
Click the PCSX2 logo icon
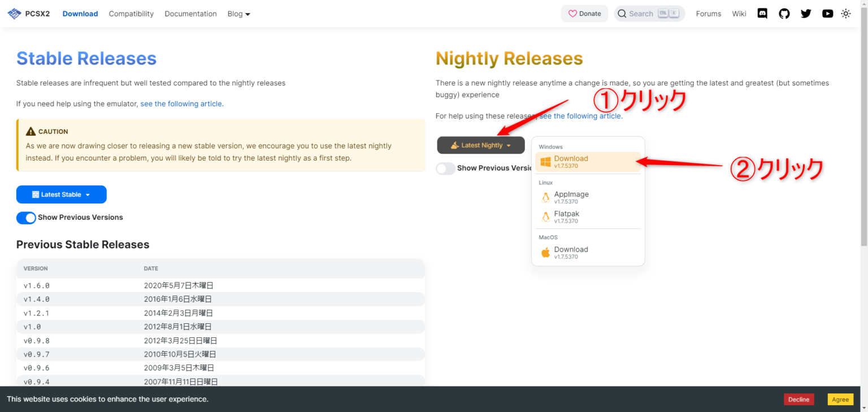(14, 14)
